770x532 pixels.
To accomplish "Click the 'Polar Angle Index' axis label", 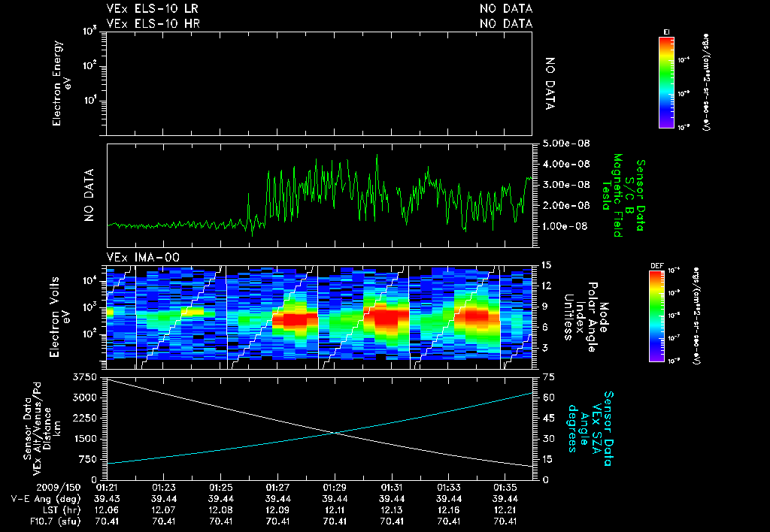I will pyautogui.click(x=587, y=316).
